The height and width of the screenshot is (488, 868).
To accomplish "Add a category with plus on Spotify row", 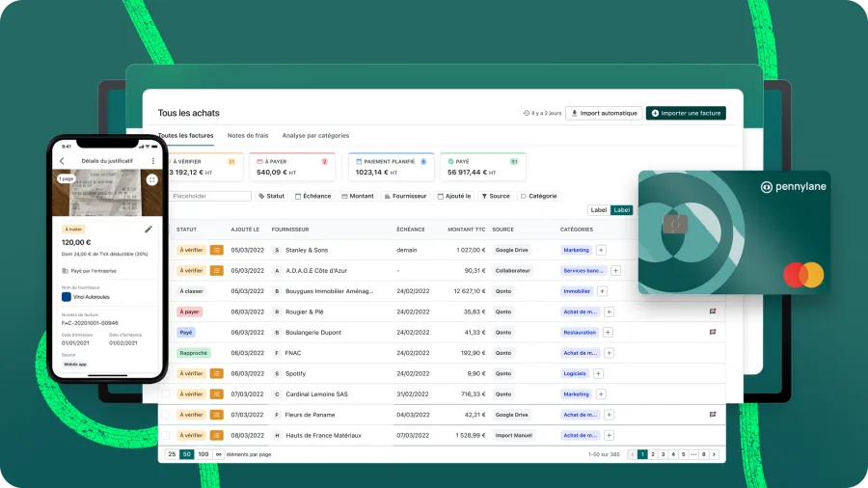I will 598,373.
